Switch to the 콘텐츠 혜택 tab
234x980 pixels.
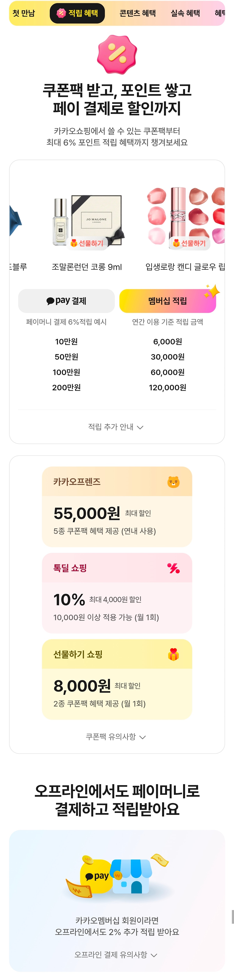tap(138, 13)
